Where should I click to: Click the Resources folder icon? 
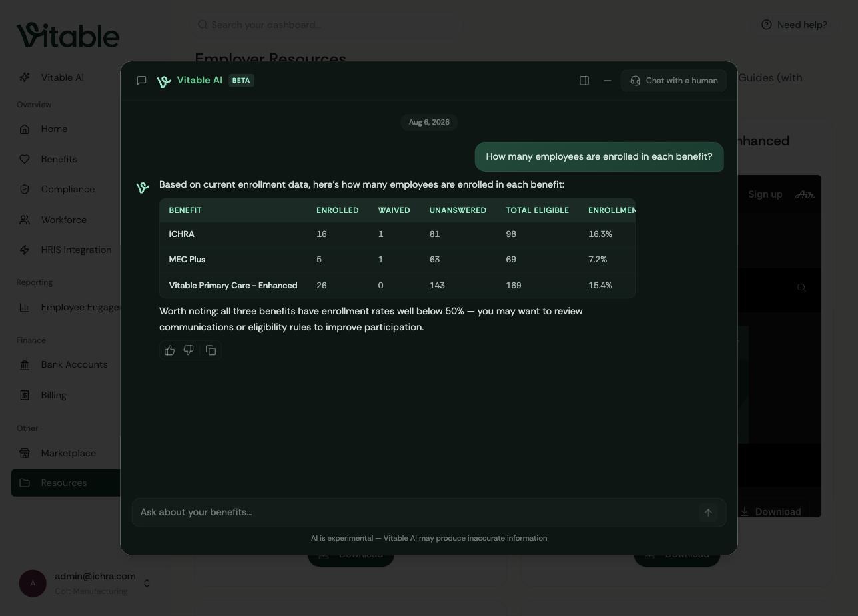click(x=25, y=483)
